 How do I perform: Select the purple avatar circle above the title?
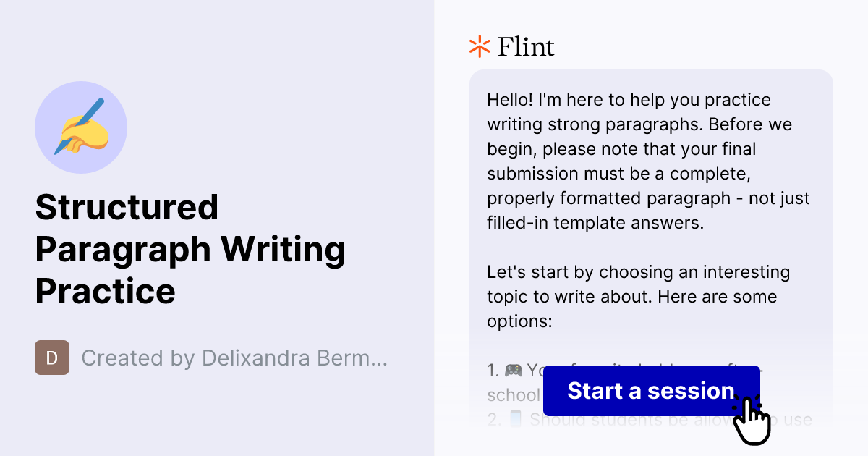click(81, 127)
